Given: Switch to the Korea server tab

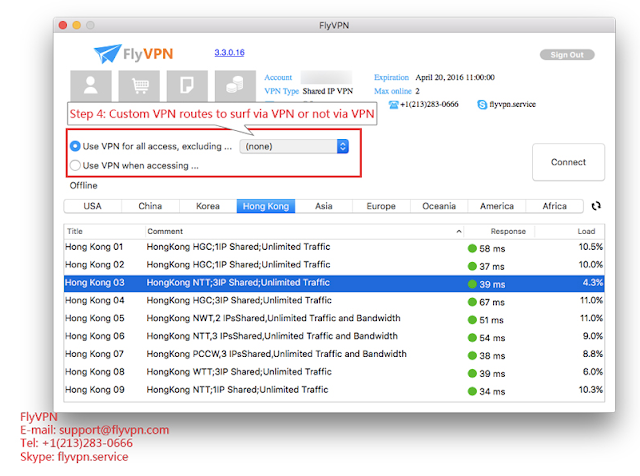Looking at the screenshot, I should (208, 206).
